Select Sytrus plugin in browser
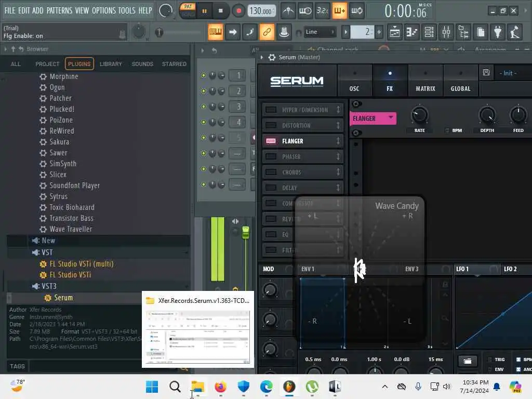Screen dimensions: 532x399 click(58, 196)
